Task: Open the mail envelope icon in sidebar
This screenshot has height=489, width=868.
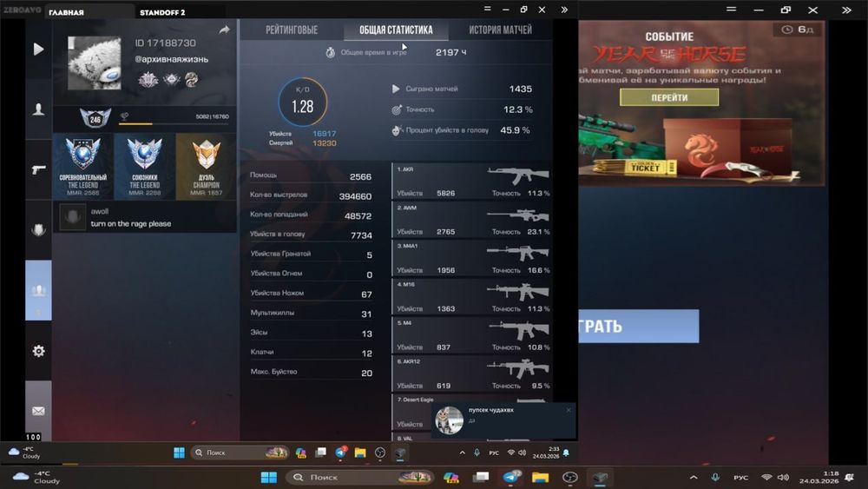Action: [38, 410]
